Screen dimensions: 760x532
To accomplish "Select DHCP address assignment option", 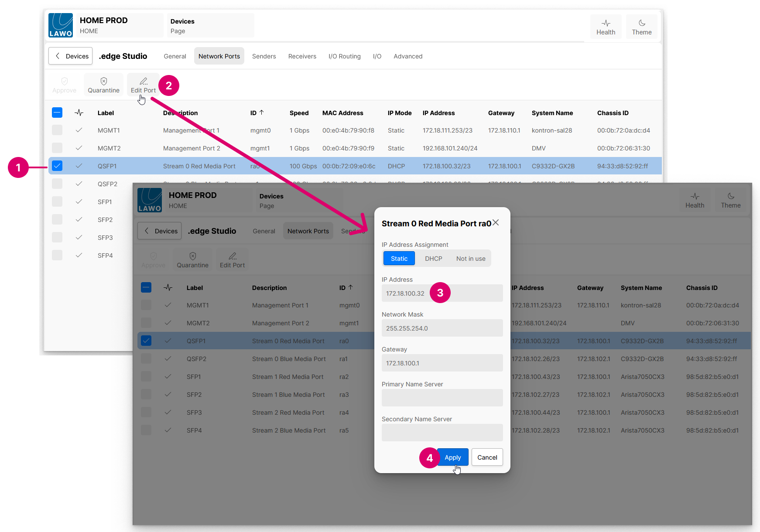I will point(433,259).
